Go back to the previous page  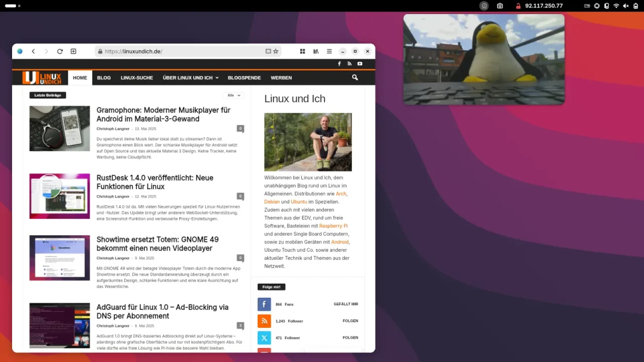pyautogui.click(x=33, y=51)
